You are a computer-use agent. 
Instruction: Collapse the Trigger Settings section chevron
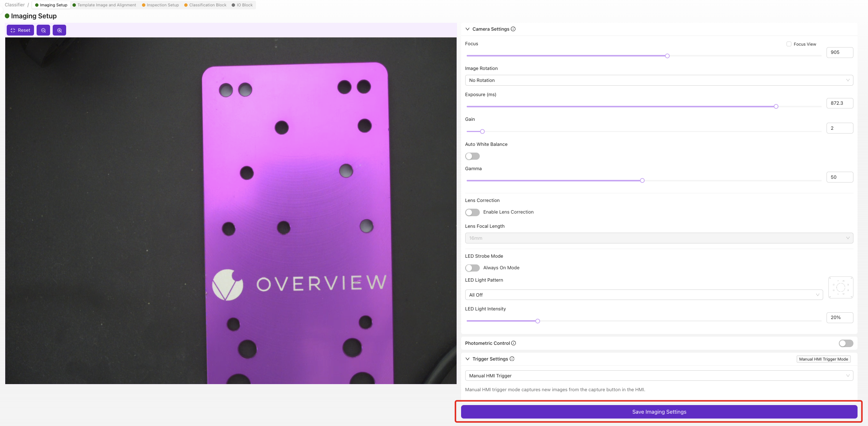(467, 359)
